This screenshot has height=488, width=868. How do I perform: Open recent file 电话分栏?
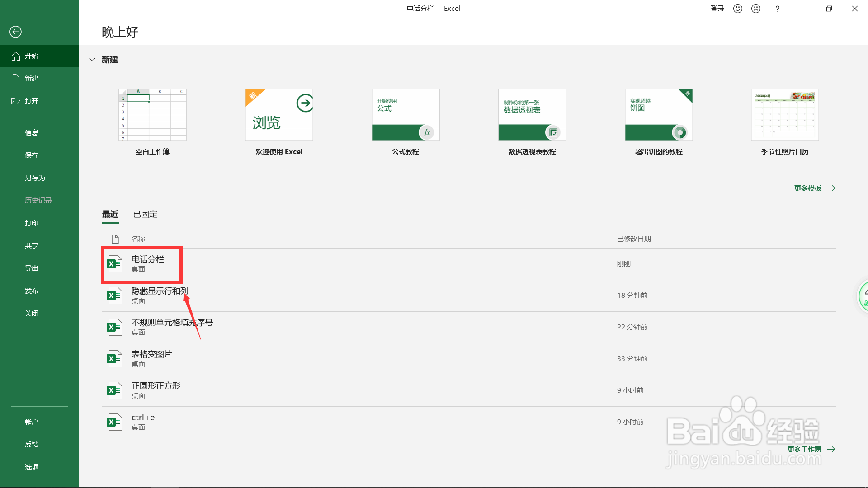pyautogui.click(x=468, y=264)
